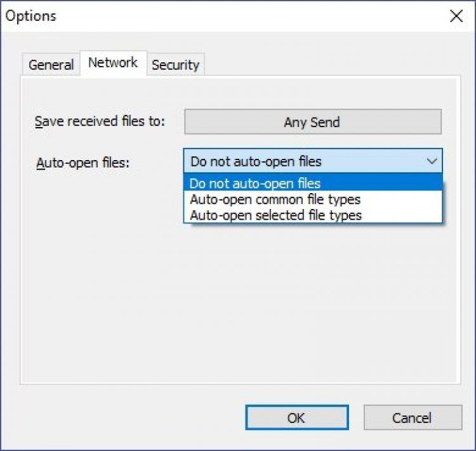
Task: Switch to the General tab
Action: [51, 65]
